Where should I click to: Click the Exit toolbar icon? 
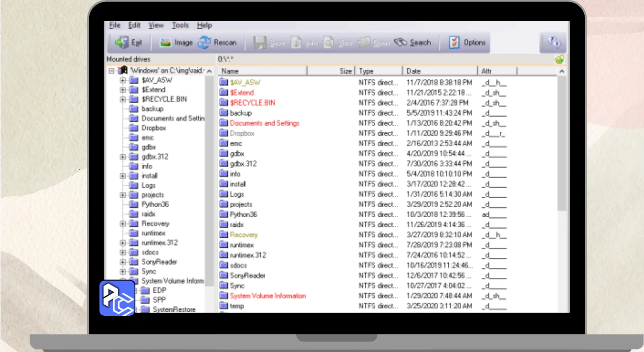click(121, 43)
